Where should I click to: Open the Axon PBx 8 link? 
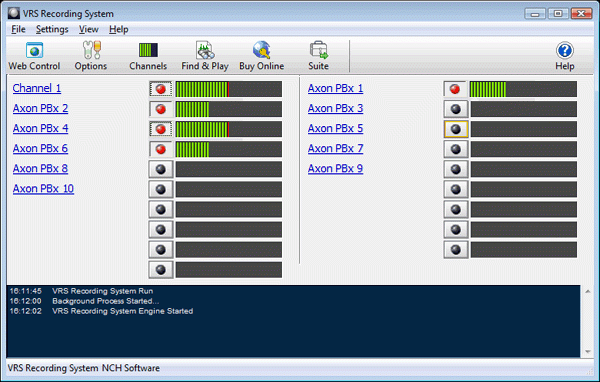(x=41, y=168)
